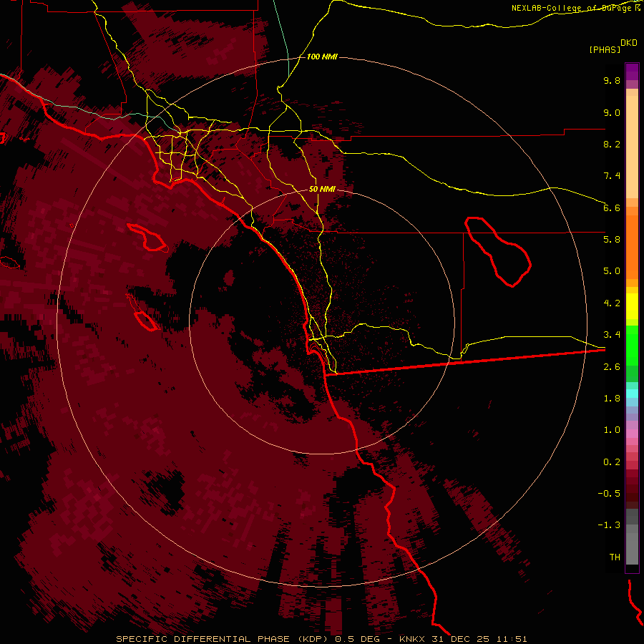
Task: Click the Specific Differential Phase (KDP) caption
Action: pyautogui.click(x=223, y=639)
